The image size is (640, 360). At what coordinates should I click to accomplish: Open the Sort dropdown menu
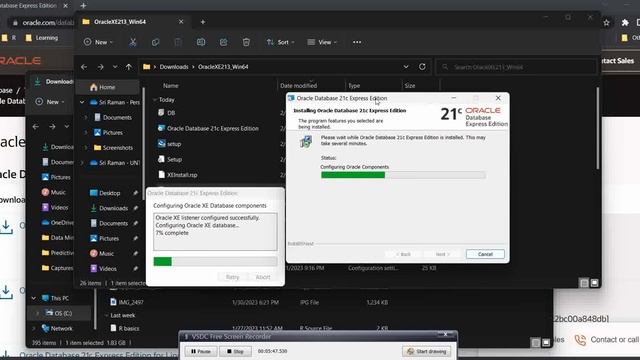click(280, 42)
